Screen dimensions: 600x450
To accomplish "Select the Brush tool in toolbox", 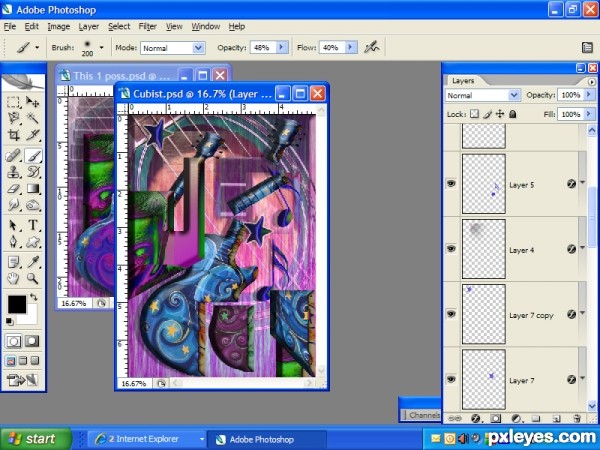I will (x=33, y=156).
